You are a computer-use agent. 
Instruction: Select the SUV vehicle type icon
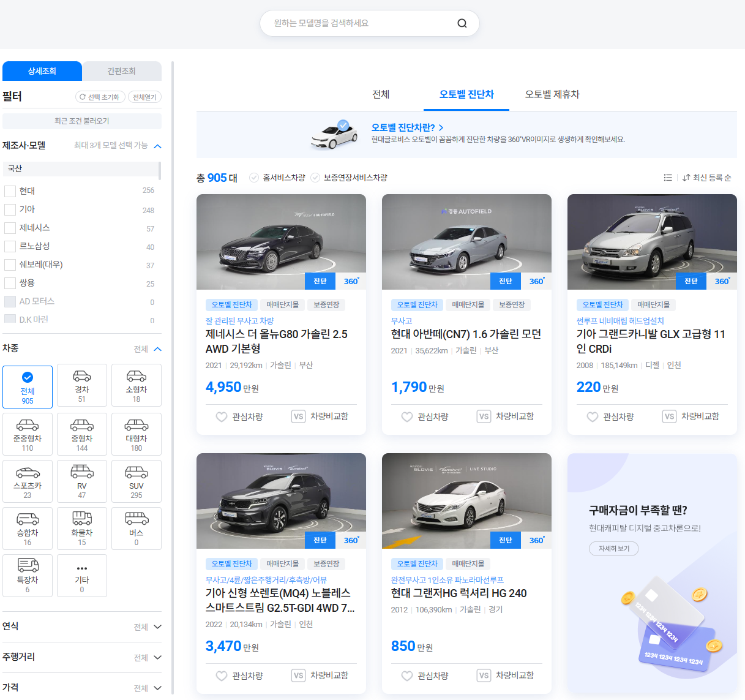tap(137, 481)
